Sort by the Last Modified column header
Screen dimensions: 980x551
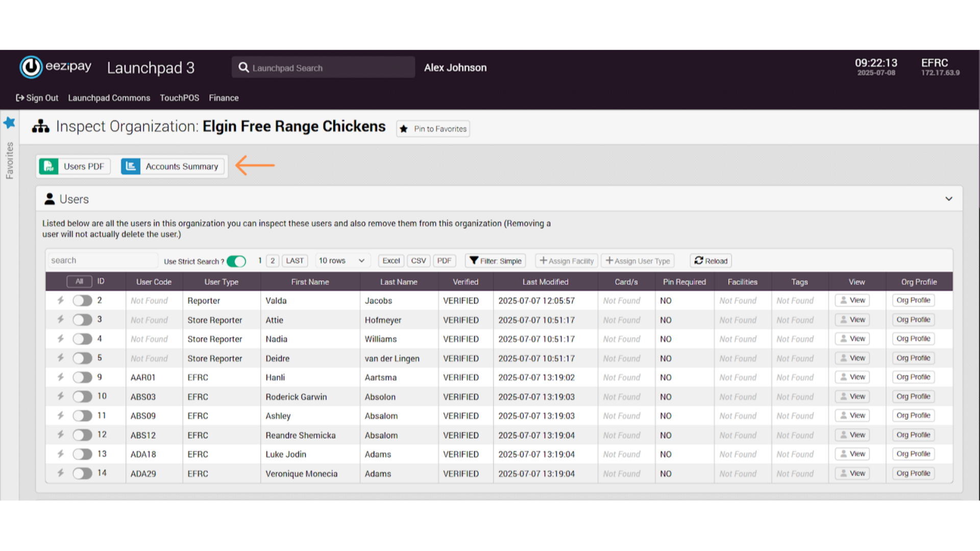click(545, 282)
